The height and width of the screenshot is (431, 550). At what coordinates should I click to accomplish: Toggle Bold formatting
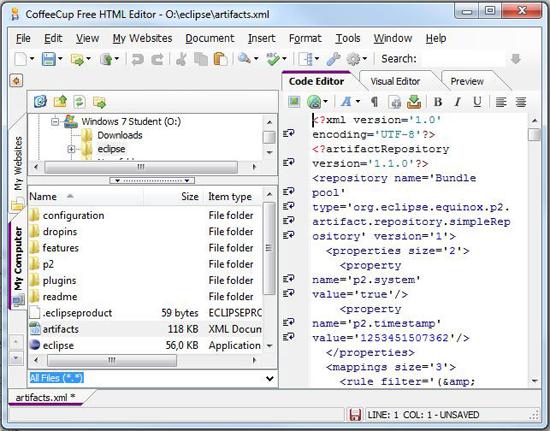pyautogui.click(x=438, y=102)
